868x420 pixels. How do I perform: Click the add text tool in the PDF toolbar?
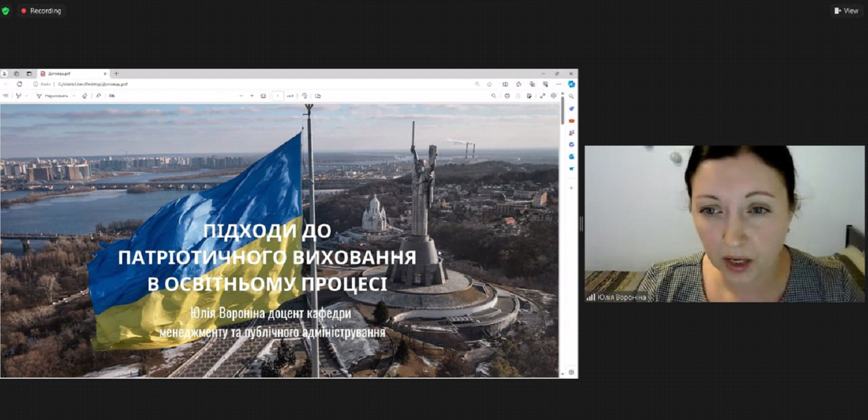[x=98, y=96]
